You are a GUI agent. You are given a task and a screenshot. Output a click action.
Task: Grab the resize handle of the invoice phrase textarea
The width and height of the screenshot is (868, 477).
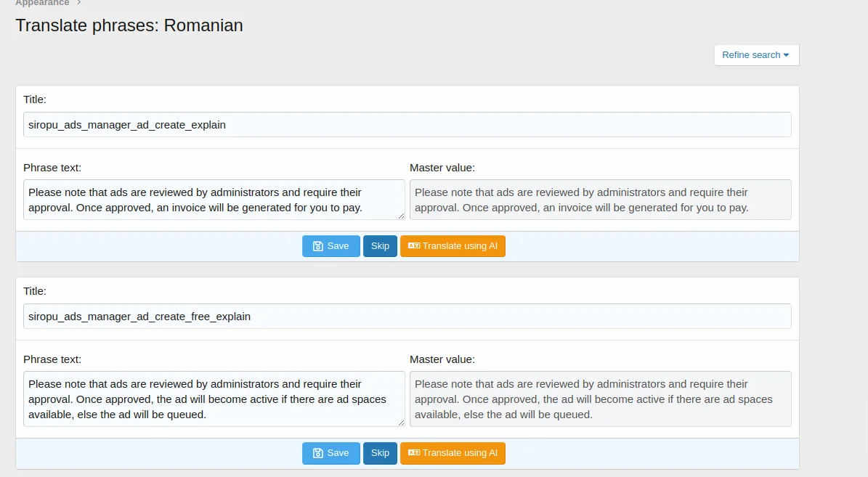pos(401,215)
